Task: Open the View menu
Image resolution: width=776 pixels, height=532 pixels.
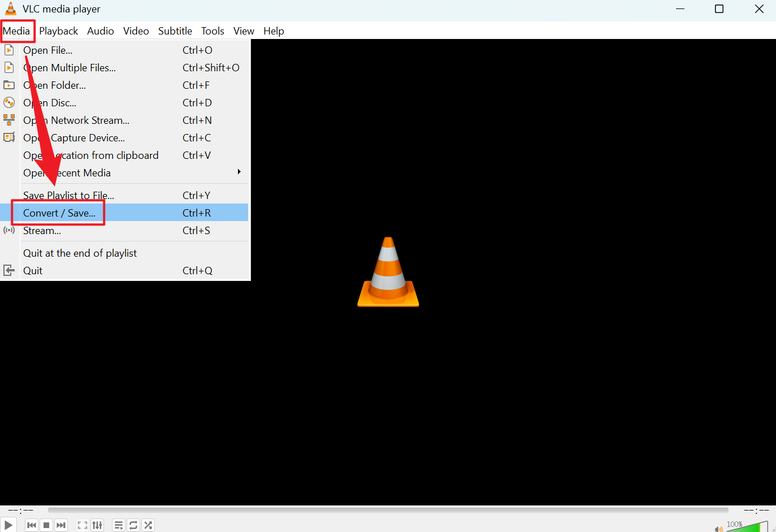Action: pyautogui.click(x=244, y=31)
